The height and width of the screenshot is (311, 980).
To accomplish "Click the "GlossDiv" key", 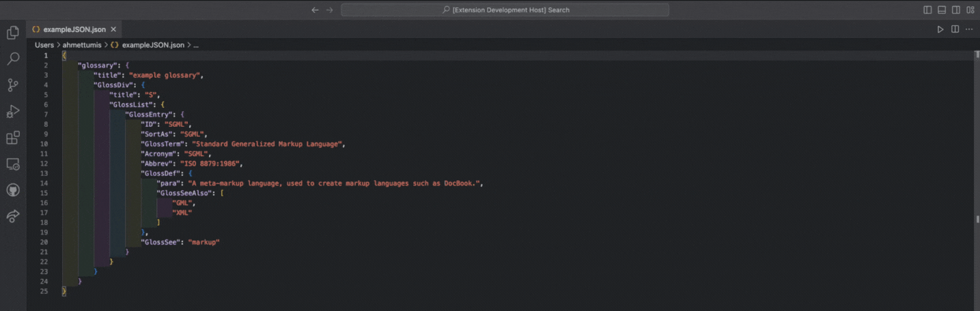I will click(x=113, y=85).
